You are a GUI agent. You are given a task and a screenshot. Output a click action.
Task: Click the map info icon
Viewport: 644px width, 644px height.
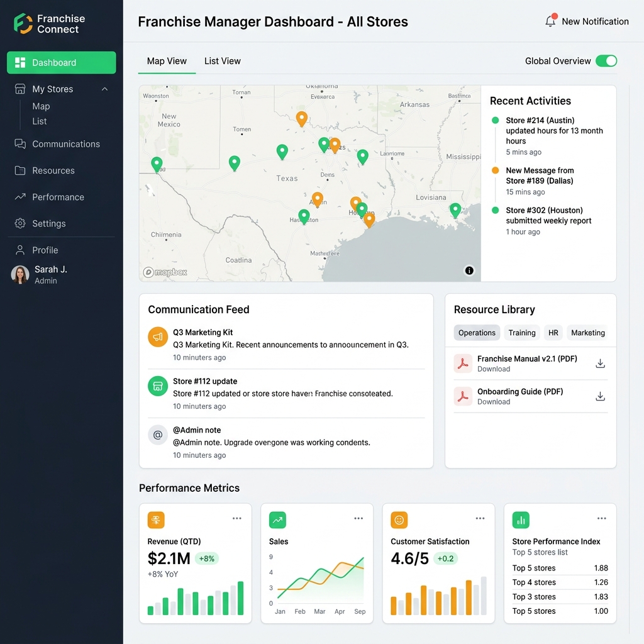pos(469,270)
